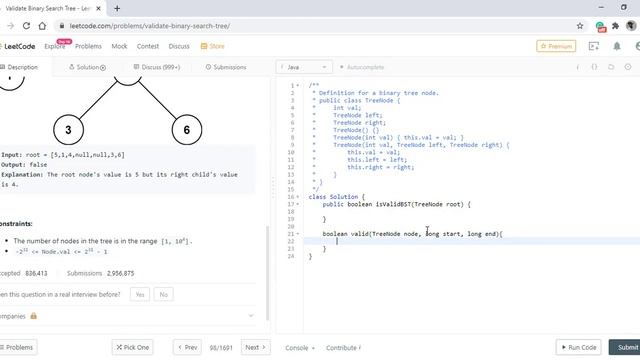Click the Submissions count 2,956,875
Viewport: 640px width, 360px height.
coord(120,273)
